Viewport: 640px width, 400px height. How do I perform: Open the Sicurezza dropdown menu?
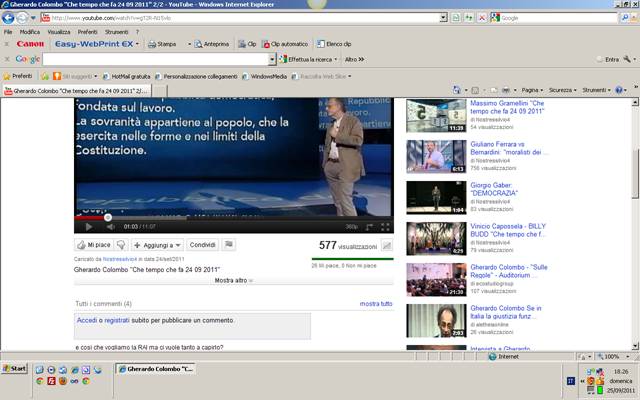point(562,90)
